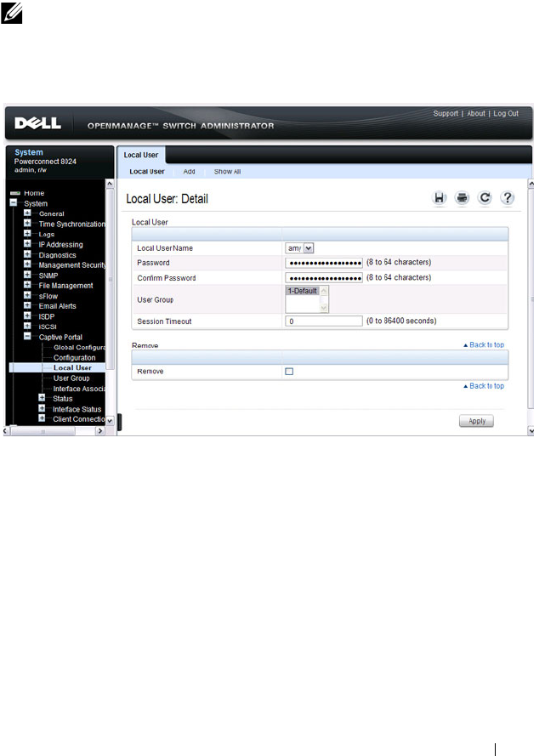Expand the Email Alerts node

pos(27,305)
